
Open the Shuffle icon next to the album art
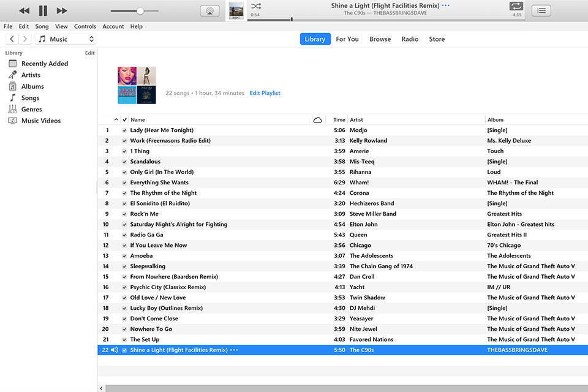pyautogui.click(x=255, y=6)
